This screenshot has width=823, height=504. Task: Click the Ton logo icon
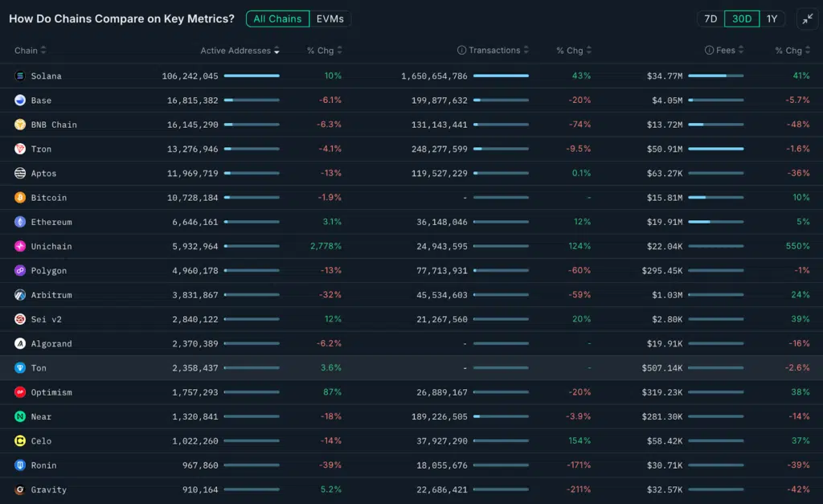tap(20, 368)
